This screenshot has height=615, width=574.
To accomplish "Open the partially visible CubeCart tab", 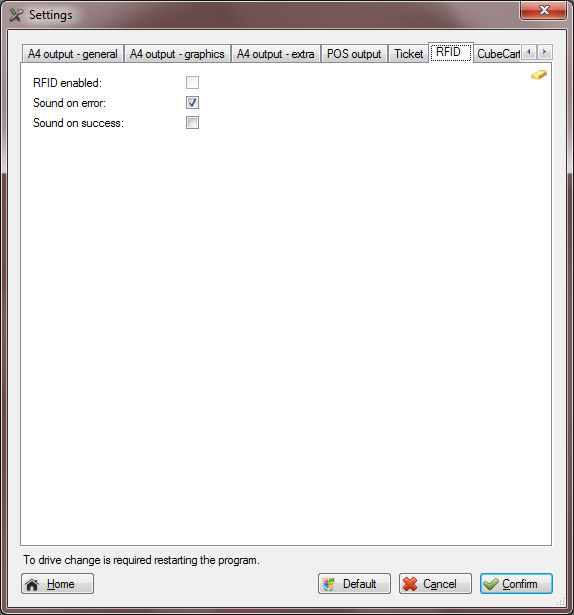I will tap(497, 54).
